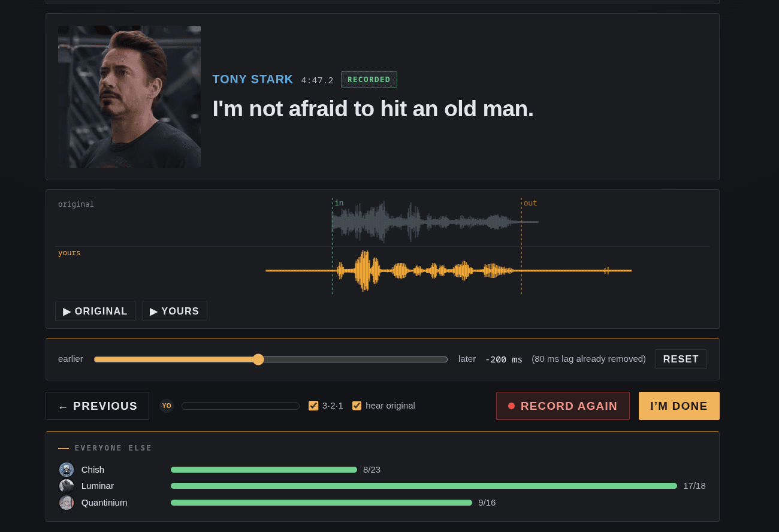Viewport: 779px width, 532px height.
Task: Click Luminar's 17/18 count
Action: click(x=695, y=486)
